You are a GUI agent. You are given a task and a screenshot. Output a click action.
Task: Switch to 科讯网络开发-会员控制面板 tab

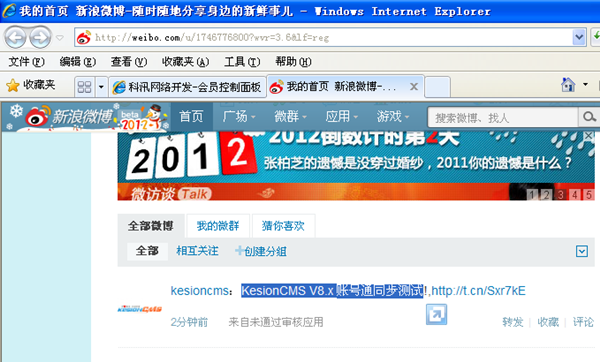188,87
